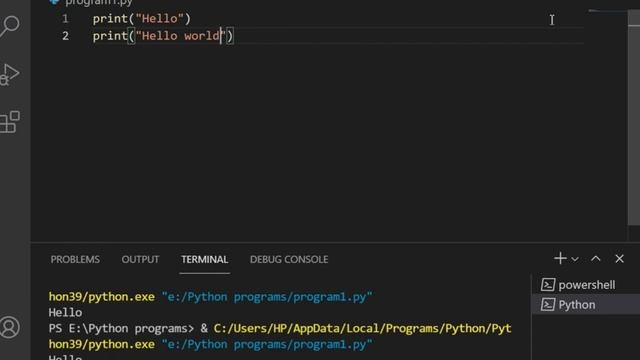
Task: Open the DEBUG CONSOLE tab
Action: click(x=289, y=260)
